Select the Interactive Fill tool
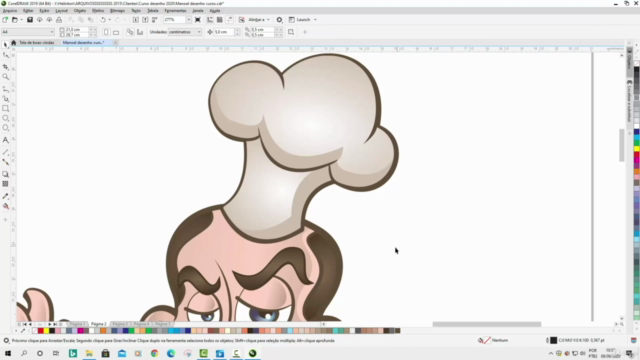 click(5, 206)
